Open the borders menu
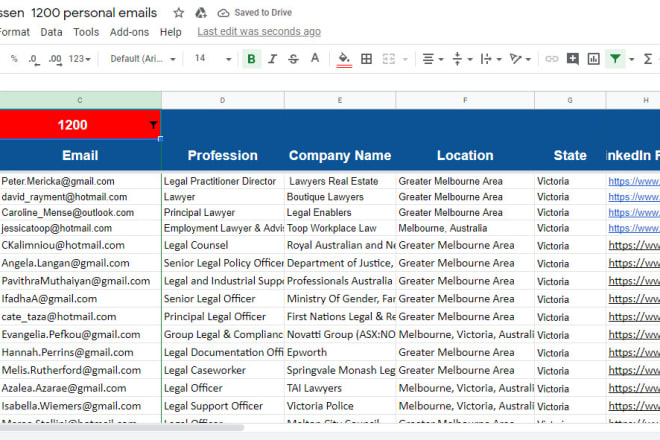The height and width of the screenshot is (440, 660). click(367, 59)
